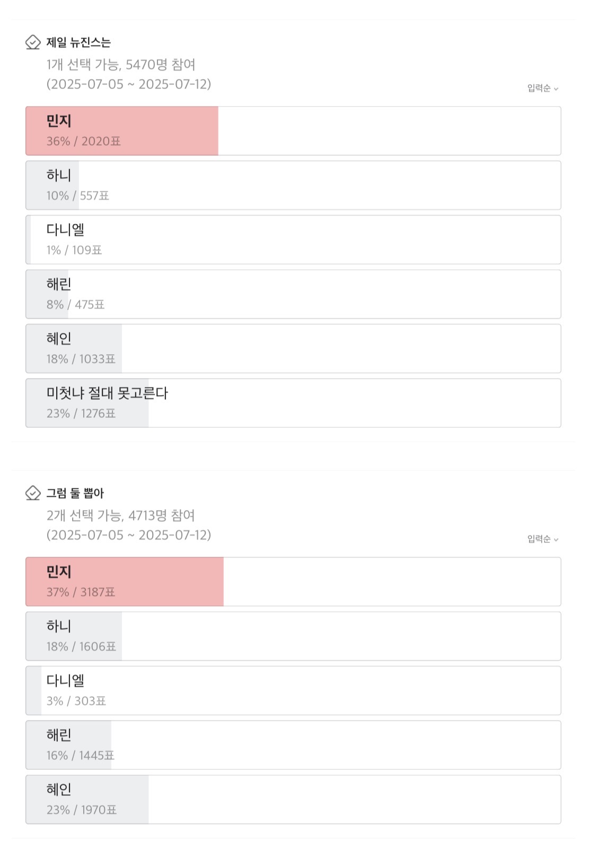
Task: Click the 그럼 둘 뽑아 poll title
Action: 75,493
